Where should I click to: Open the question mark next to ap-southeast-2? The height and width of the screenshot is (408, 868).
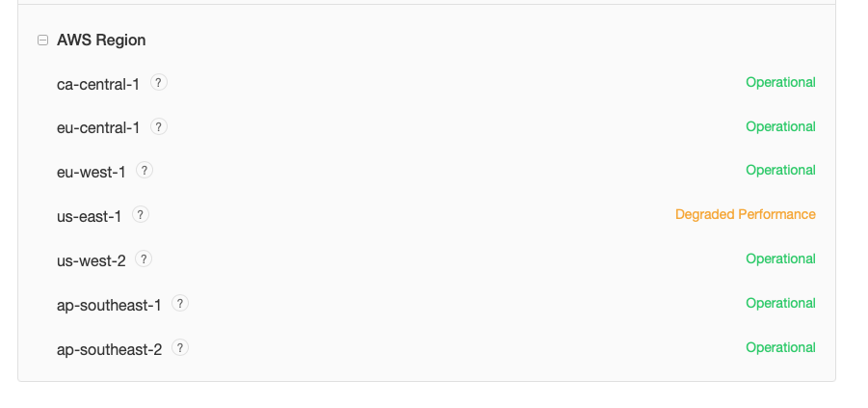[x=180, y=347]
